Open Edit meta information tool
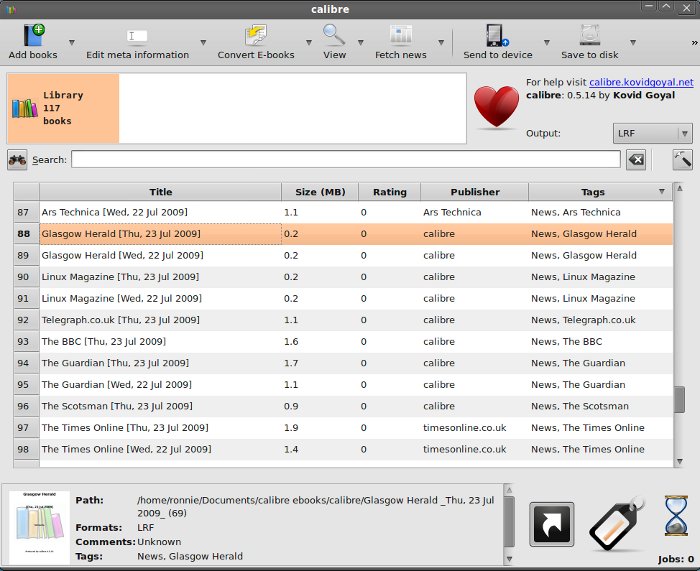700x571 pixels. [137, 42]
